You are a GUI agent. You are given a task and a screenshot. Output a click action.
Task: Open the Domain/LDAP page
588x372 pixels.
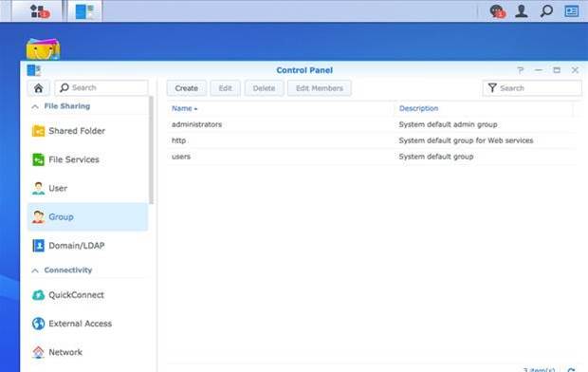[88, 246]
